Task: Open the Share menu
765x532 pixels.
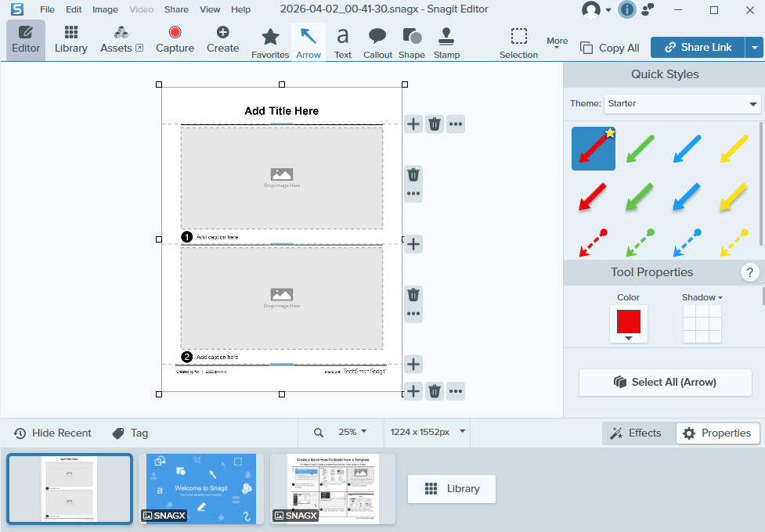Action: 176,9
